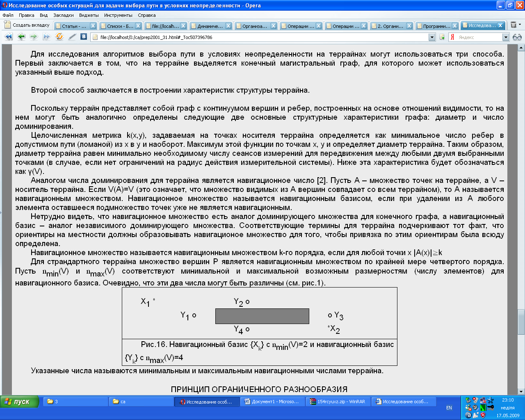Open the address bar history dropdown
This screenshot has height=420, width=525.
[431, 37]
